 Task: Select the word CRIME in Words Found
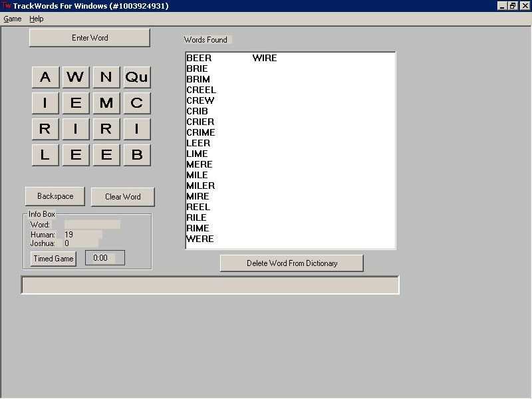201,132
